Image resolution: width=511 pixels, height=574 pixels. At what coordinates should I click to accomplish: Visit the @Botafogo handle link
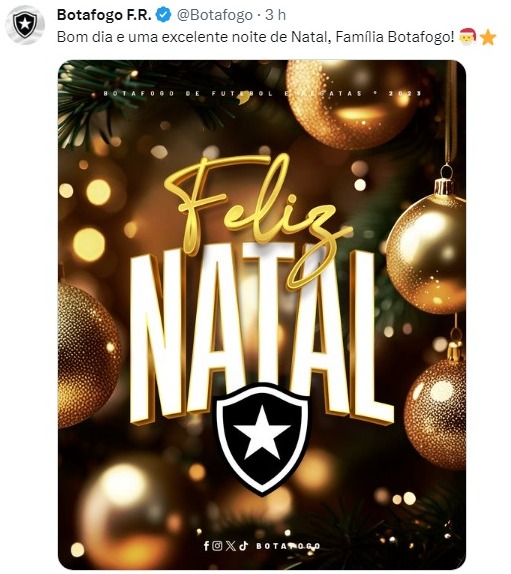(x=215, y=15)
